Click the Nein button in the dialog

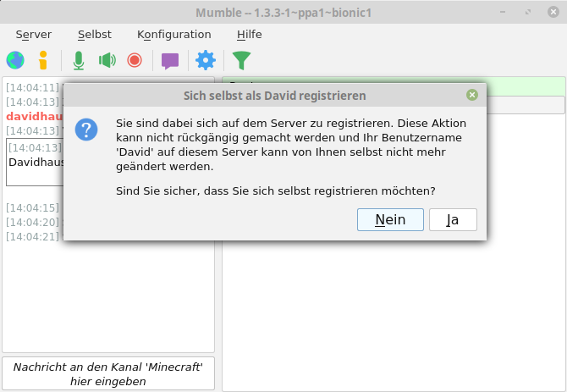pos(390,219)
